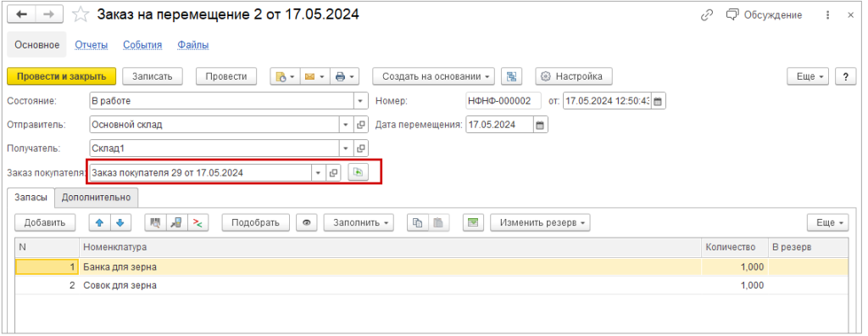Expand the Получатель dropdown arrow
868x336 pixels.
pos(347,148)
